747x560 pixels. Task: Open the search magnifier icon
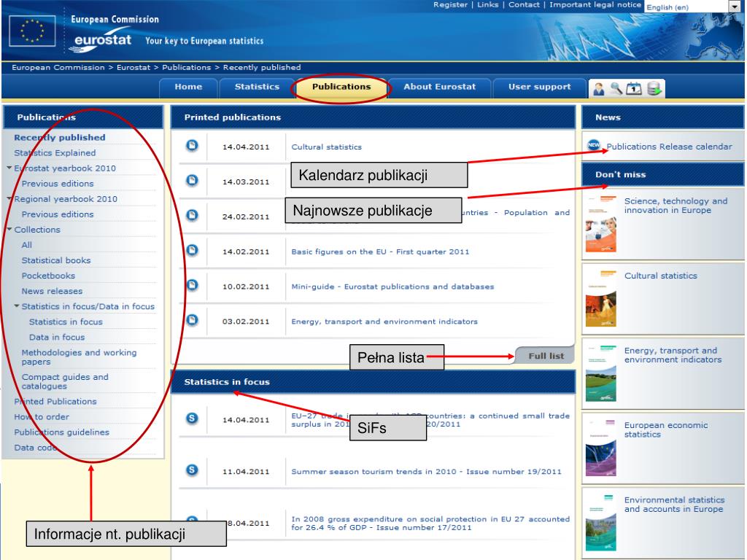click(616, 88)
